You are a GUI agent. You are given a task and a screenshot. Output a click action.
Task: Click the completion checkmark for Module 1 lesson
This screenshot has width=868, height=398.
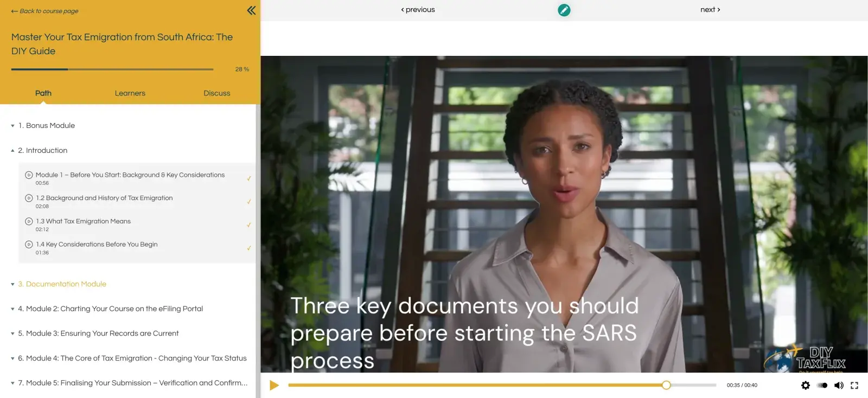249,178
